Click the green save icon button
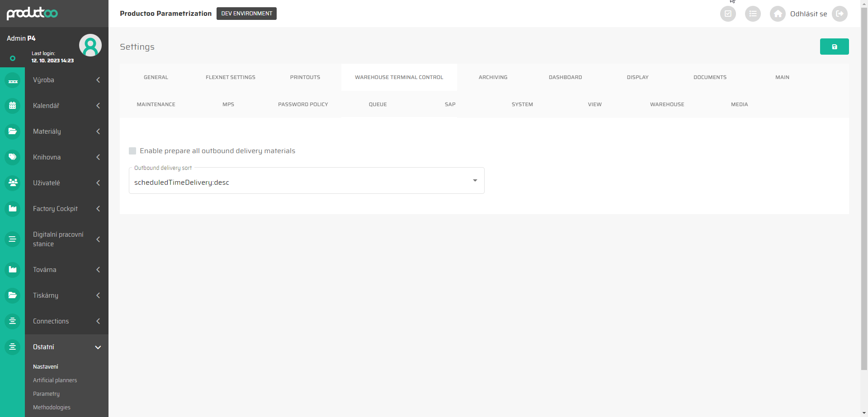The height and width of the screenshot is (417, 868). click(834, 47)
